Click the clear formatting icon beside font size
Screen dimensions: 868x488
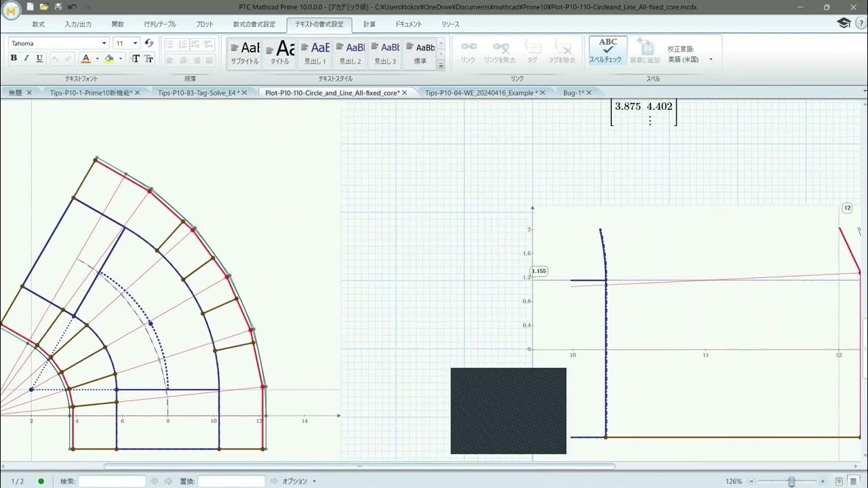pos(149,43)
